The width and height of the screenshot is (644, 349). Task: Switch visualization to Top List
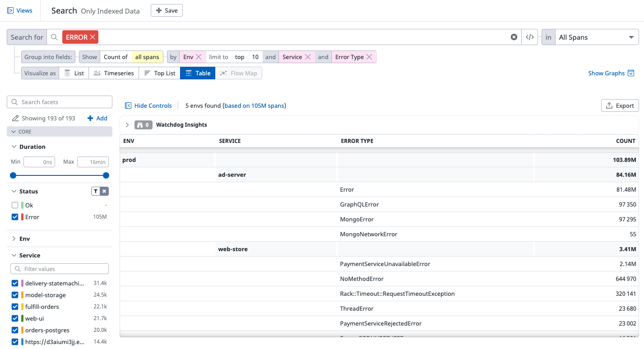pos(159,73)
